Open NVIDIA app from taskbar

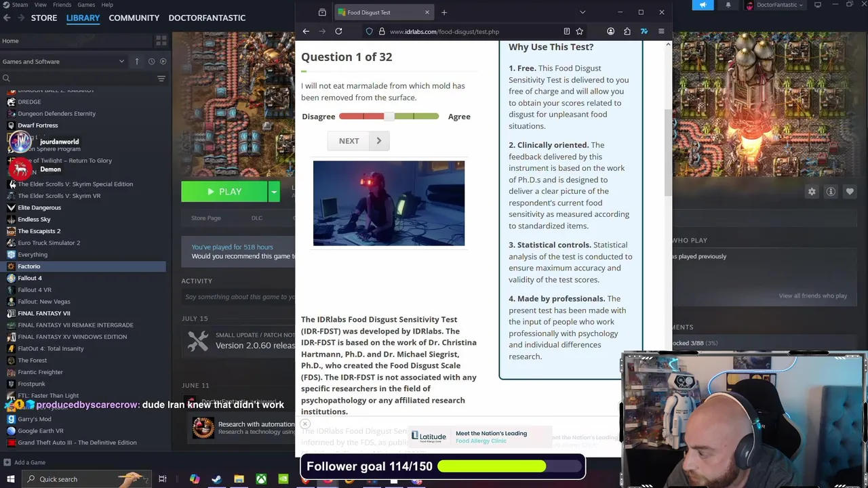coord(283,479)
